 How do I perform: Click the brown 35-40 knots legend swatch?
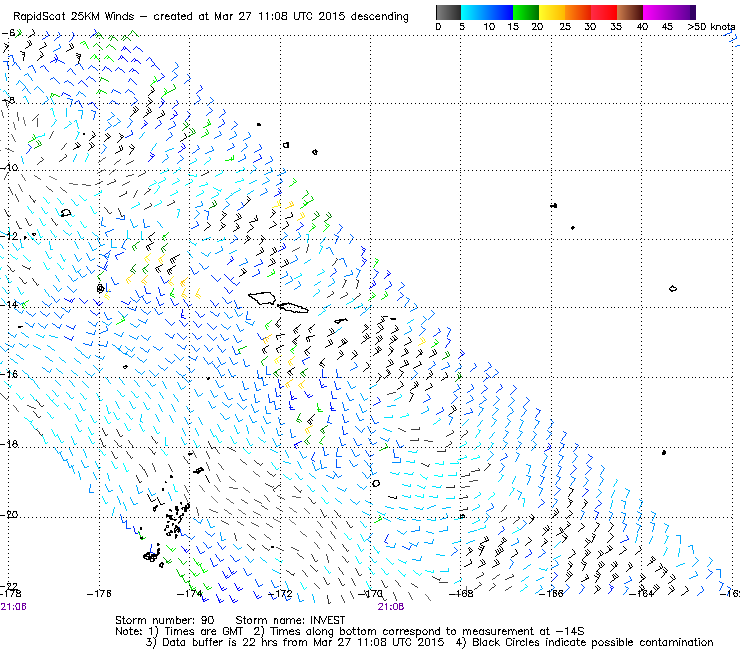tap(630, 12)
